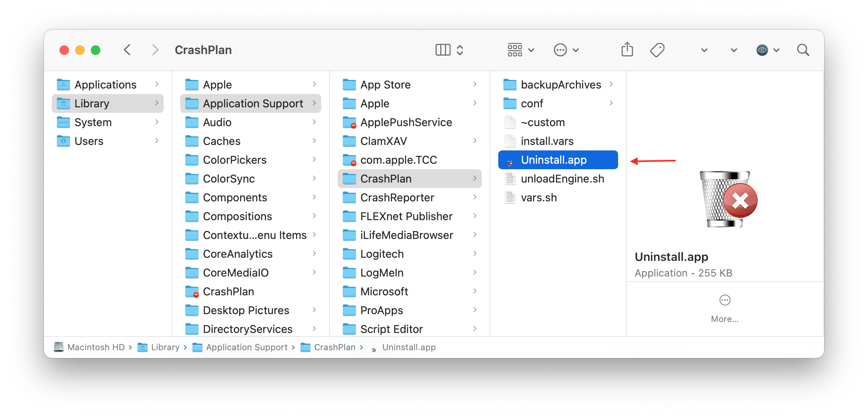
Task: Click the trash Uninstall preview image
Action: (729, 199)
